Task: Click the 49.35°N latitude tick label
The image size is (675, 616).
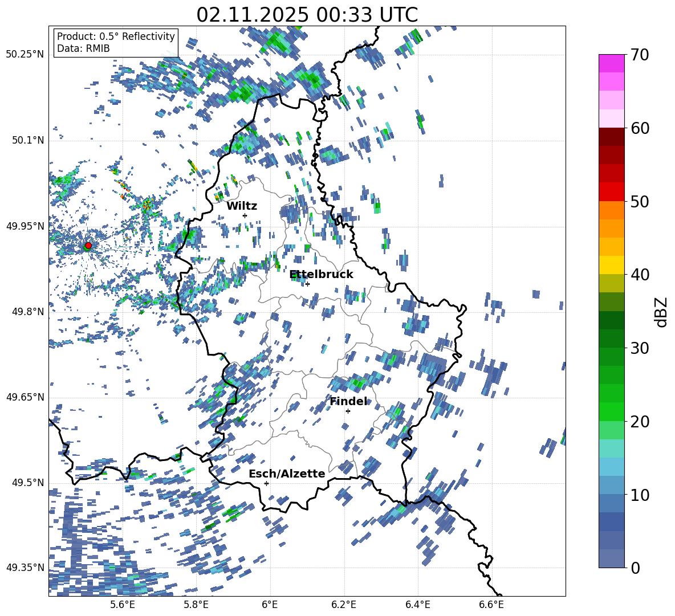Action: tap(25, 568)
